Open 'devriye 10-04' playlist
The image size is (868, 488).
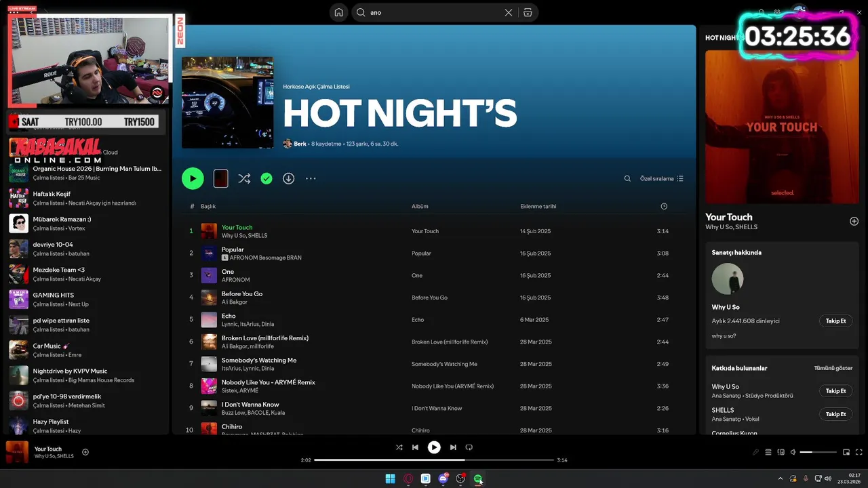[87, 249]
